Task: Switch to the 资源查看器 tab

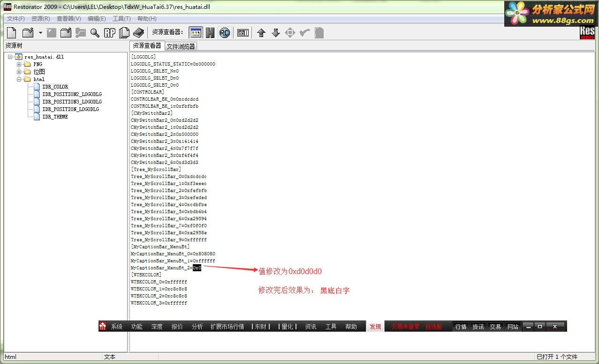Action: (147, 46)
